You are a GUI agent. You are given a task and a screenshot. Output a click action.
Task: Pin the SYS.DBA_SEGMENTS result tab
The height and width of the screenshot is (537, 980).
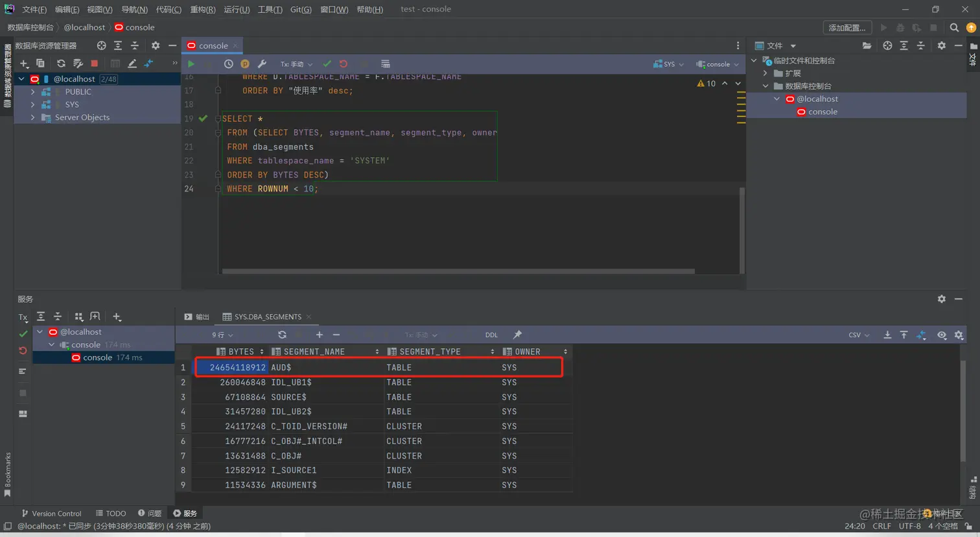point(517,335)
